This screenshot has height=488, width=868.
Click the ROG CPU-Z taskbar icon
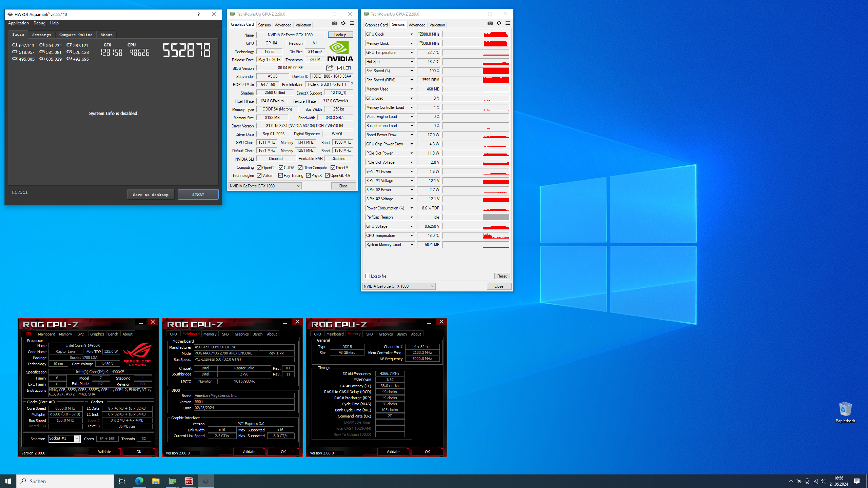click(x=189, y=481)
